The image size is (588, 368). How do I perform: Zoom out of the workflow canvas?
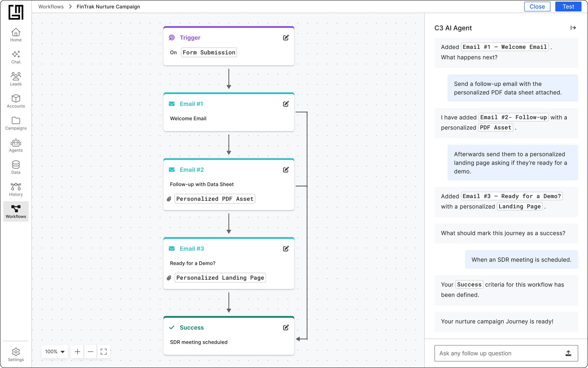pos(90,352)
